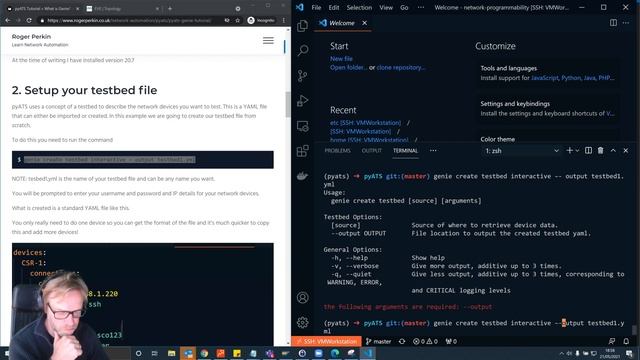Open the Search view in VS Code

click(302, 51)
